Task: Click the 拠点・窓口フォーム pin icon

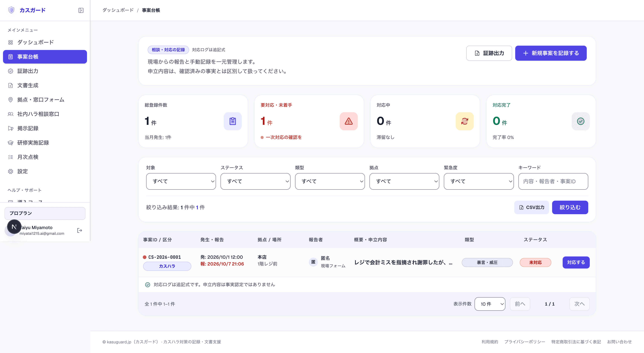Action: click(11, 100)
